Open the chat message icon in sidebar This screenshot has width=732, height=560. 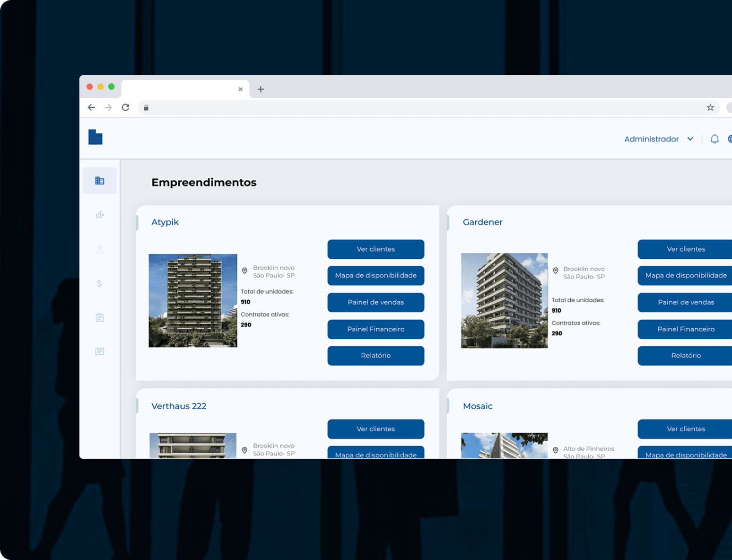pos(99,352)
